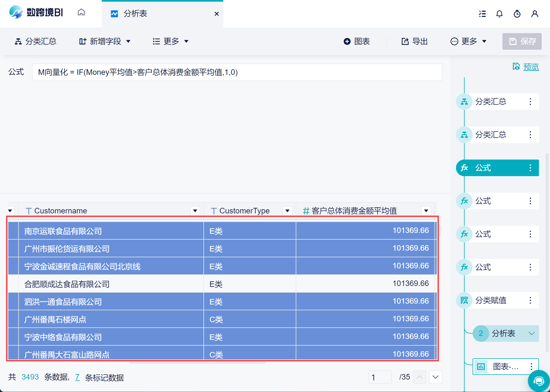
Task: Switch to the 分析表 tab
Action: point(135,14)
